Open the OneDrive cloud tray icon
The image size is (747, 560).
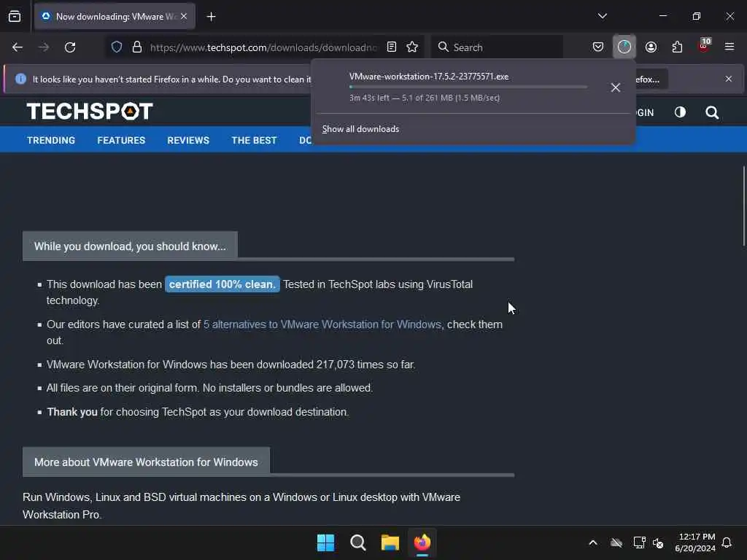coord(616,542)
